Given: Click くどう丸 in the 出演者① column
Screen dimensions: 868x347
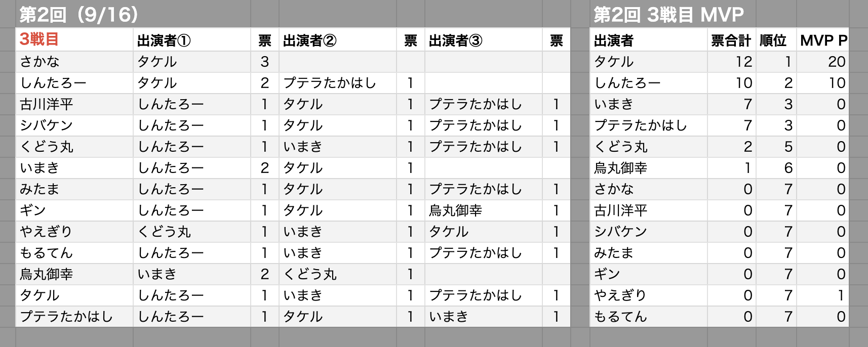Looking at the screenshot, I should [x=164, y=232].
